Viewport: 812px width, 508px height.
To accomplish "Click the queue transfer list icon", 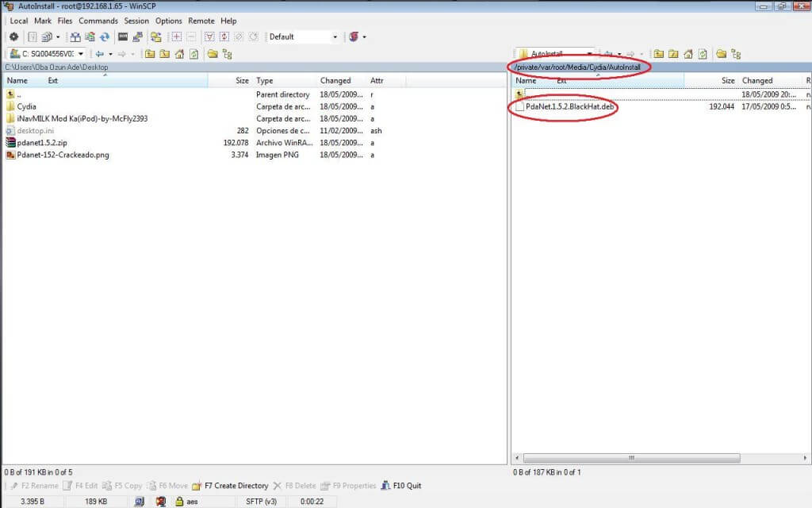I will [x=47, y=37].
